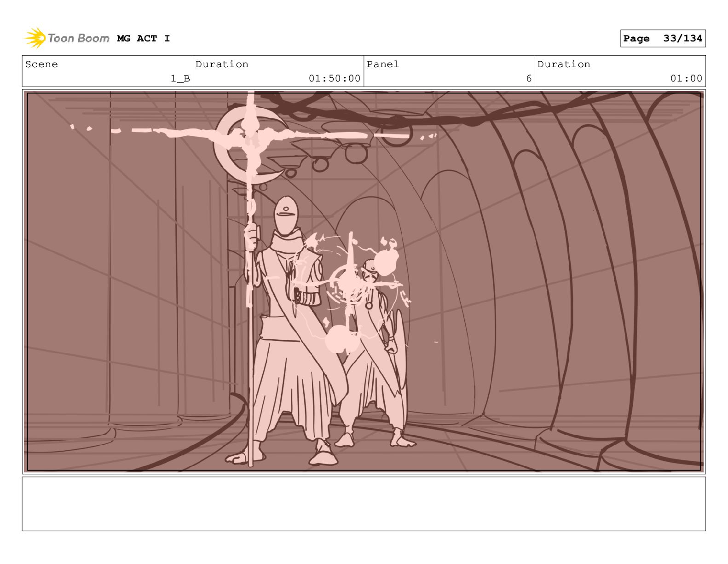Click the Toon Boom logo

[67, 38]
